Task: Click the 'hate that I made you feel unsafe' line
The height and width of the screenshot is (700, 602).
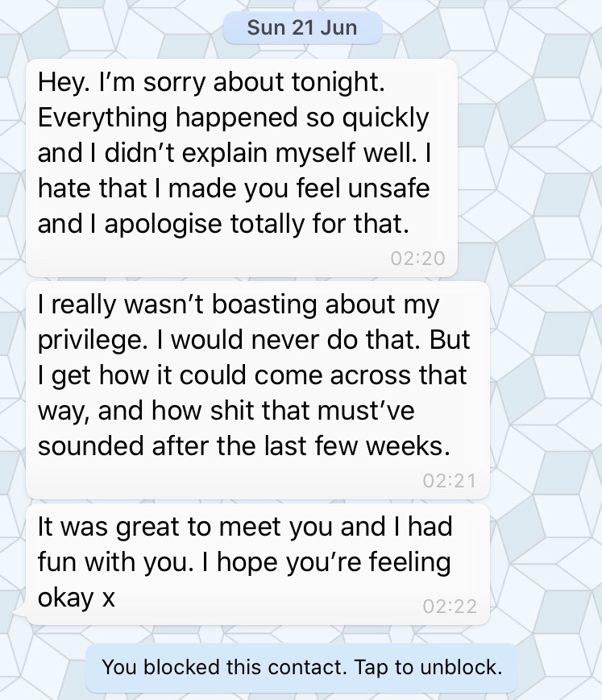Action: tap(233, 189)
